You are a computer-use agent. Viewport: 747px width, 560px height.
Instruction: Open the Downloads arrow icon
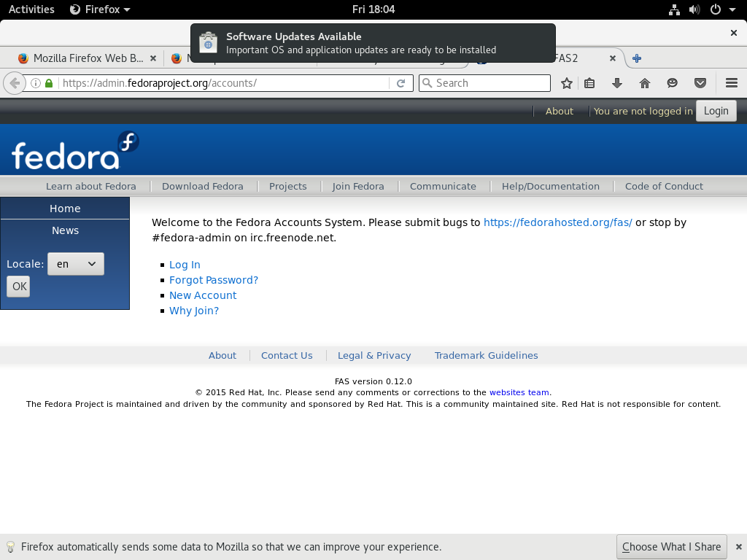[617, 83]
